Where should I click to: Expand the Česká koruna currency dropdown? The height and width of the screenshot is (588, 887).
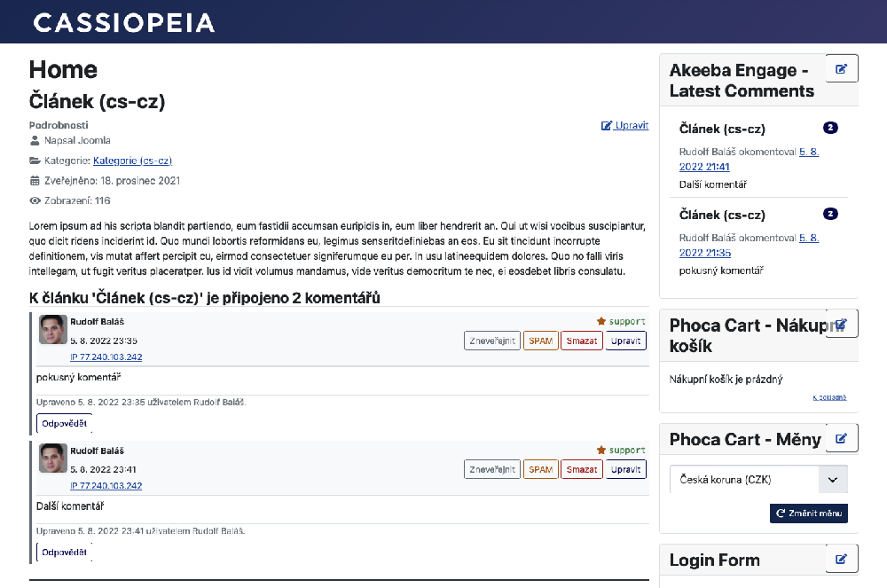tap(832, 480)
